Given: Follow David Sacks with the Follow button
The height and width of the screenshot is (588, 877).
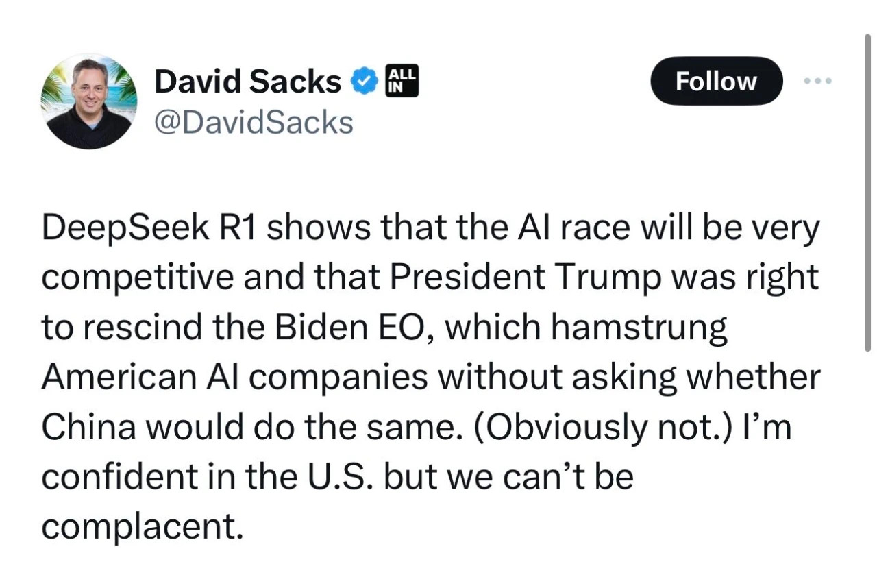Looking at the screenshot, I should (716, 81).
